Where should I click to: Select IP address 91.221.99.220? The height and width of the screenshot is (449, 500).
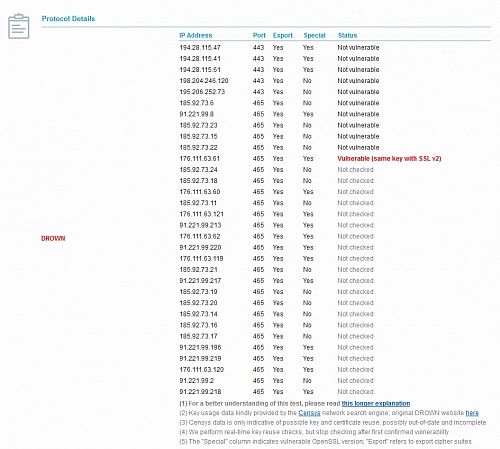pos(200,247)
